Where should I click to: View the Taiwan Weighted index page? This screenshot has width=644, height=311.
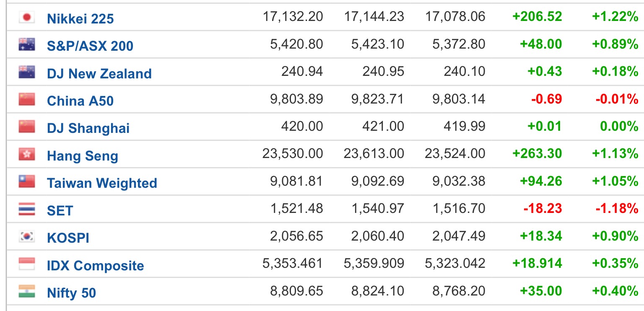click(102, 183)
